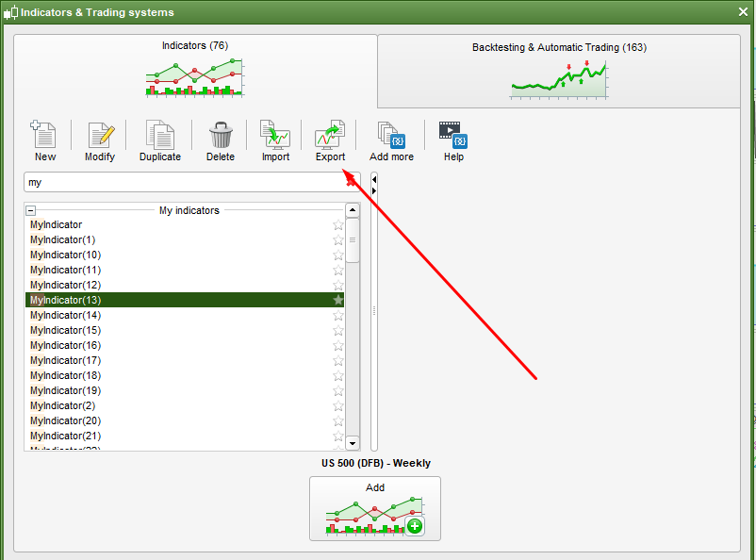Open Modify for the selected indicator
Screen dimensions: 756x560
(100, 141)
